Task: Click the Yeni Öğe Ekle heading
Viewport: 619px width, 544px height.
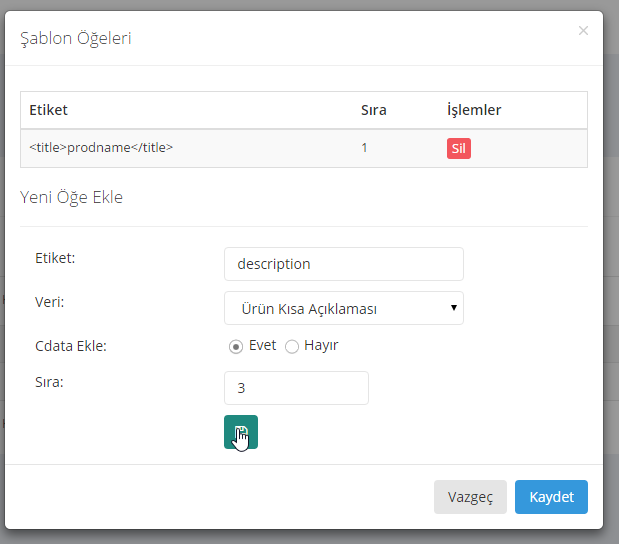Action: click(x=71, y=197)
